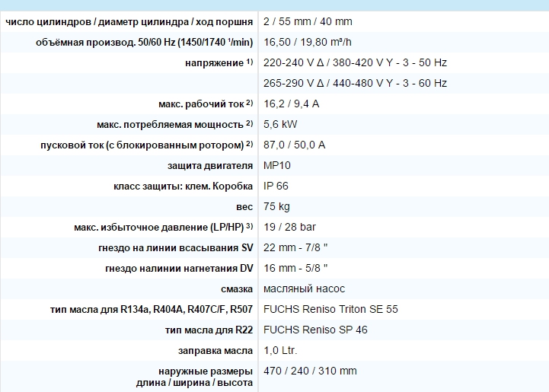The height and width of the screenshot is (392, 549).
Task: Click the '75 kg' weight value
Action: click(x=276, y=207)
